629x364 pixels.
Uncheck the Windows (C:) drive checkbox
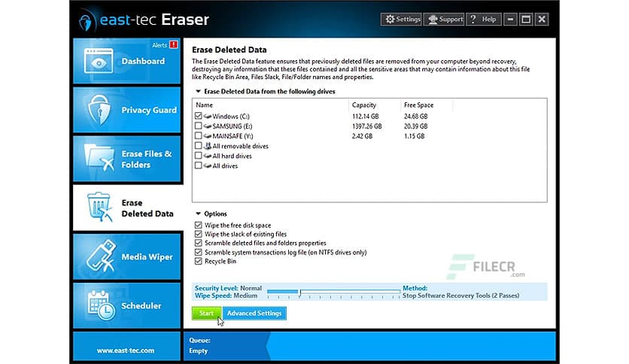198,116
